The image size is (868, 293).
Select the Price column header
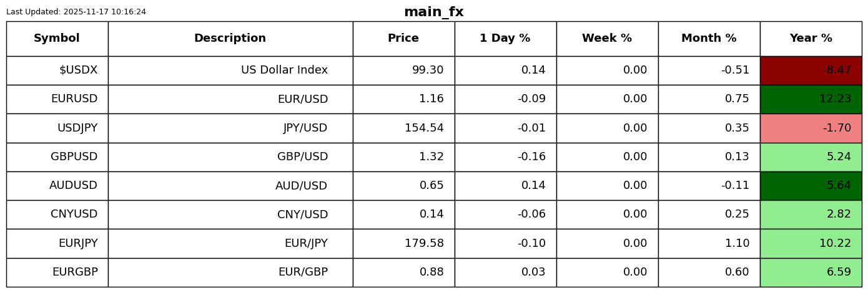403,39
